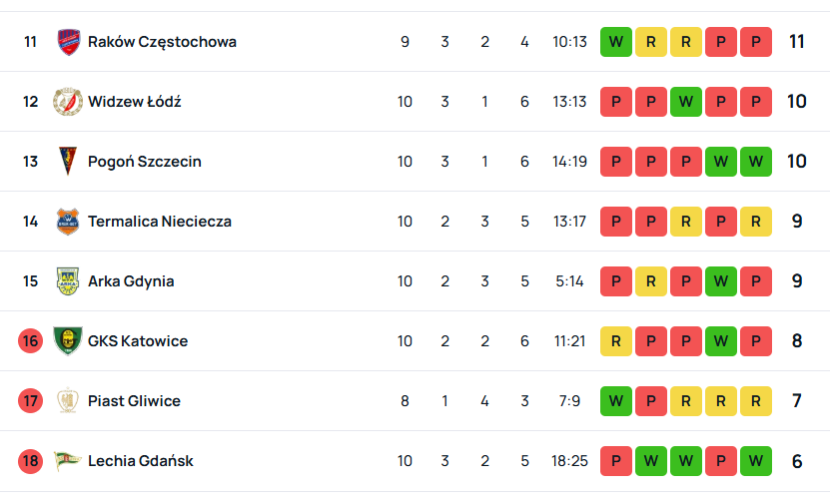This screenshot has height=504, width=830.
Task: Click Piast Gliwice's red P form badge
Action: click(x=651, y=401)
